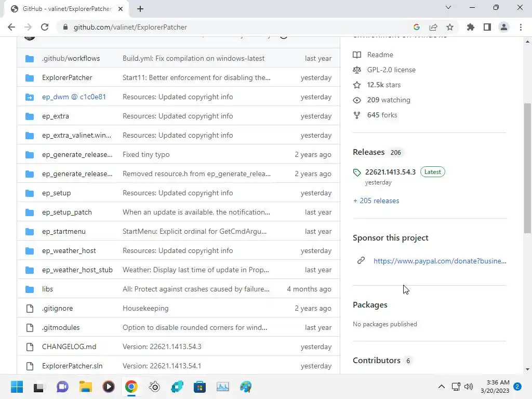Go forward in browser history

point(28,27)
